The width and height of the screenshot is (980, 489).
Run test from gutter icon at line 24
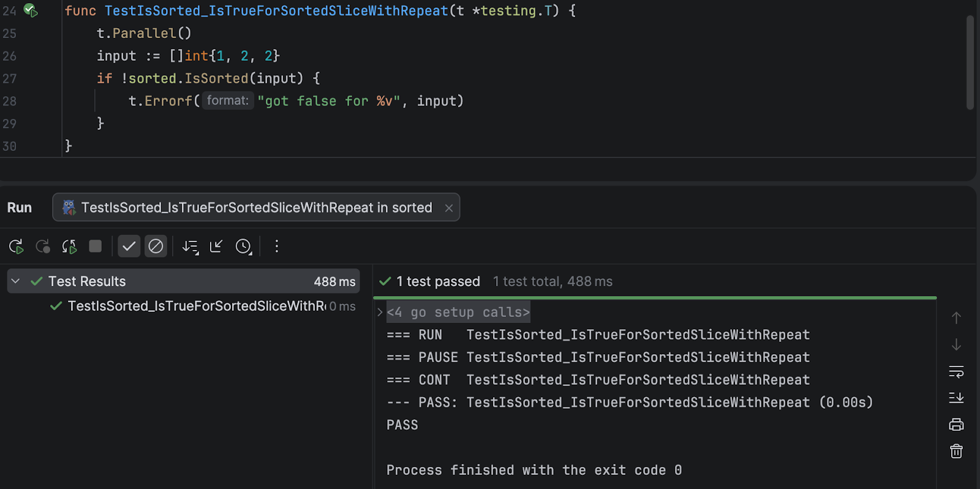coord(30,10)
